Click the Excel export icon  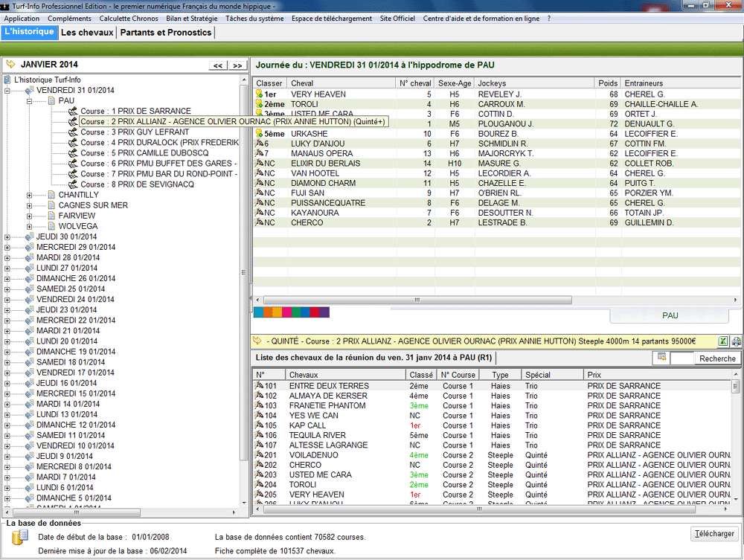[x=722, y=341]
